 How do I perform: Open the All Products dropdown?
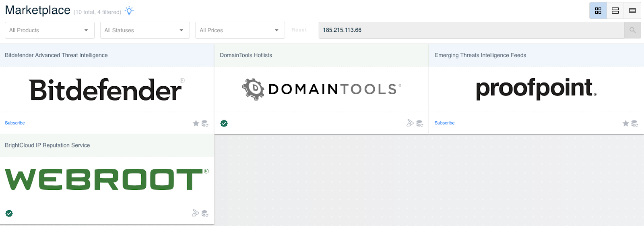click(50, 30)
